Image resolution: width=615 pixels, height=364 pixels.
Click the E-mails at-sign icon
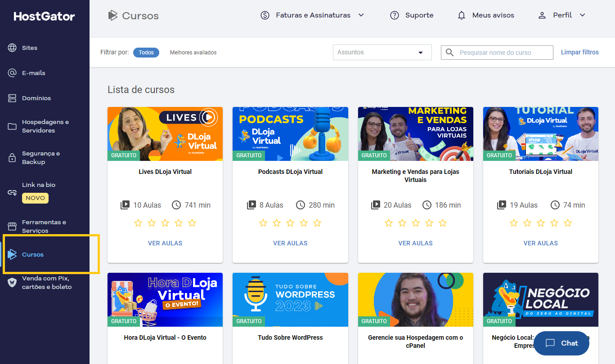coord(12,73)
